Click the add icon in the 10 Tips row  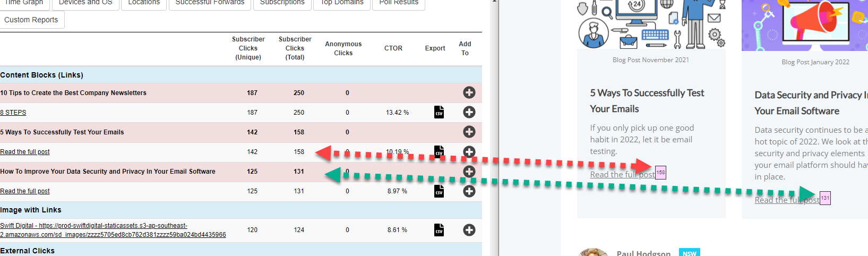[469, 93]
